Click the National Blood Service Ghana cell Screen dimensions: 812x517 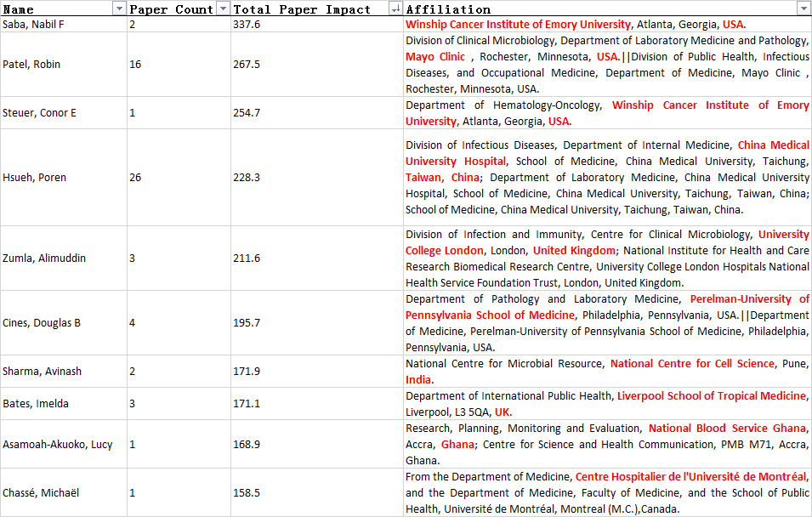607,444
